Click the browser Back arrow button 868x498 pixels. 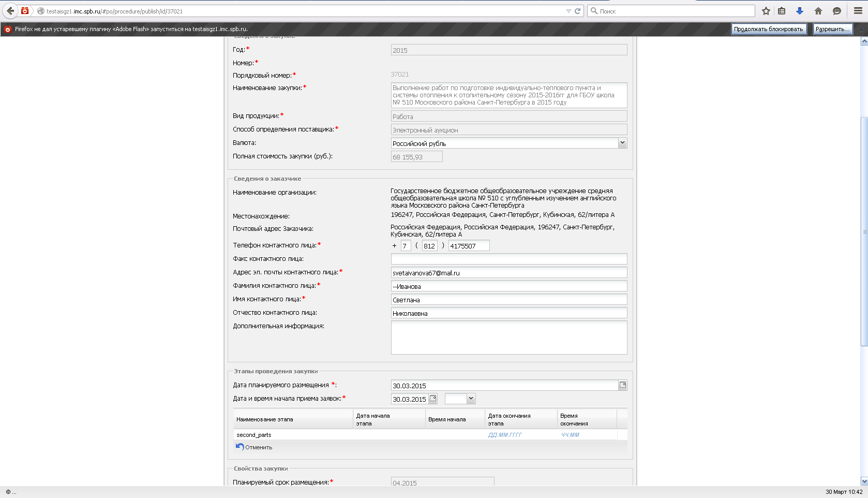coord(10,11)
